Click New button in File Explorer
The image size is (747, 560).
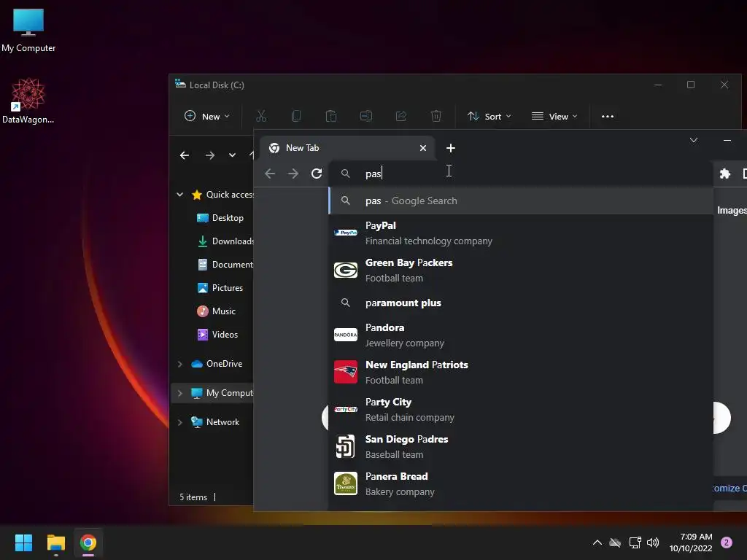click(x=206, y=116)
